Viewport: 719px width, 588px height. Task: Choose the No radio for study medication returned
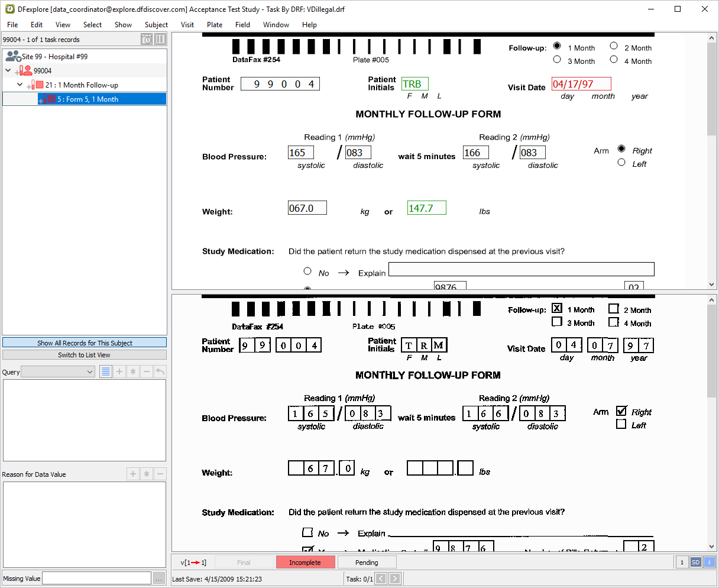coord(307,272)
